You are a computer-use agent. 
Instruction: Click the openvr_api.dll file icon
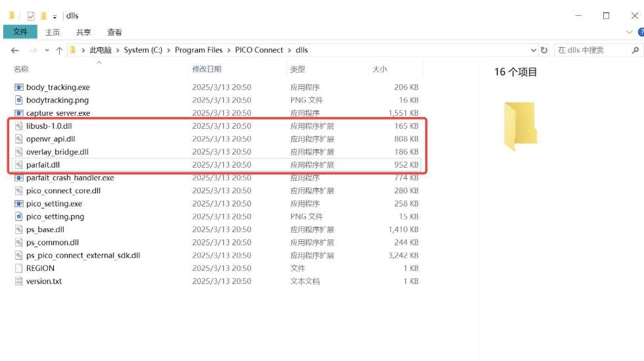(x=18, y=139)
